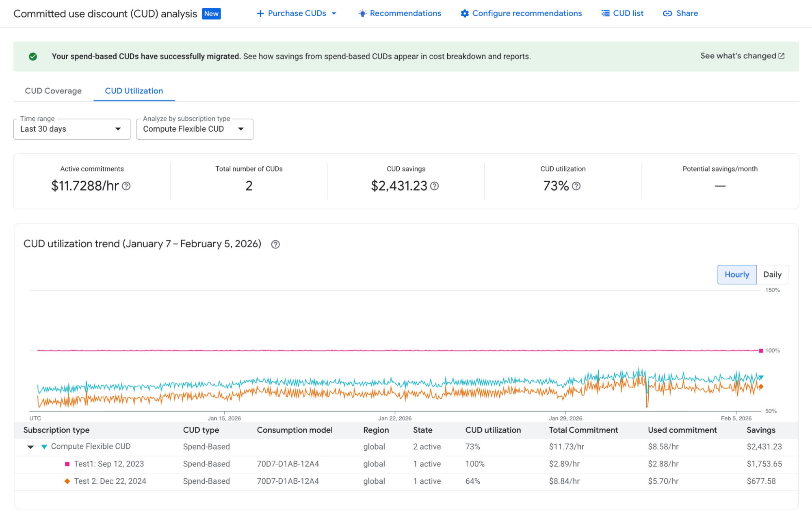Click the Share link icon
Image resolution: width=812 pixels, height=517 pixels.
[667, 13]
